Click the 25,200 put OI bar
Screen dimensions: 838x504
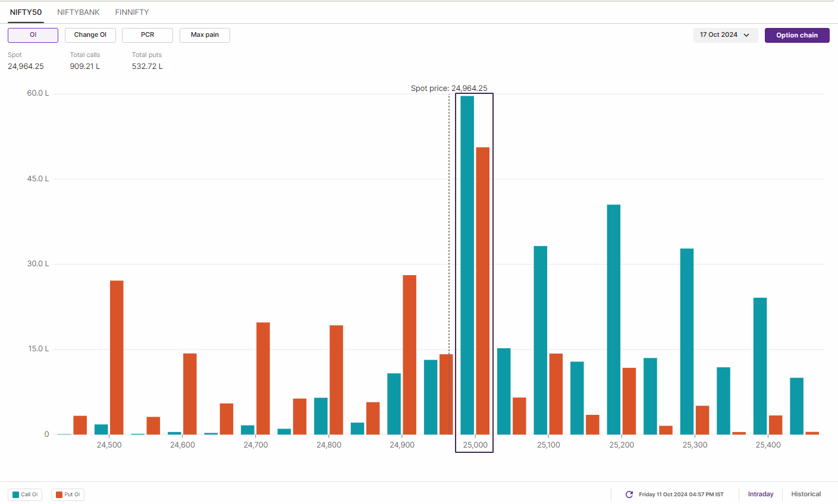pos(629,401)
